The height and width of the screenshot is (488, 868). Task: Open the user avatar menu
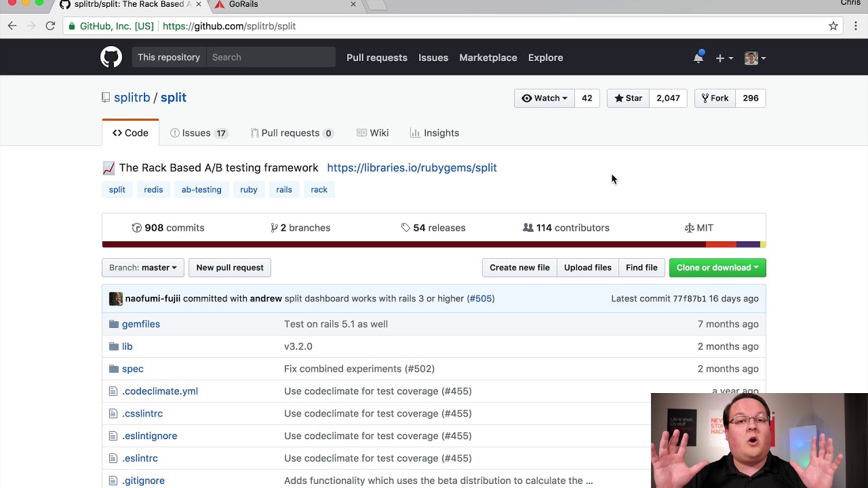click(x=755, y=58)
